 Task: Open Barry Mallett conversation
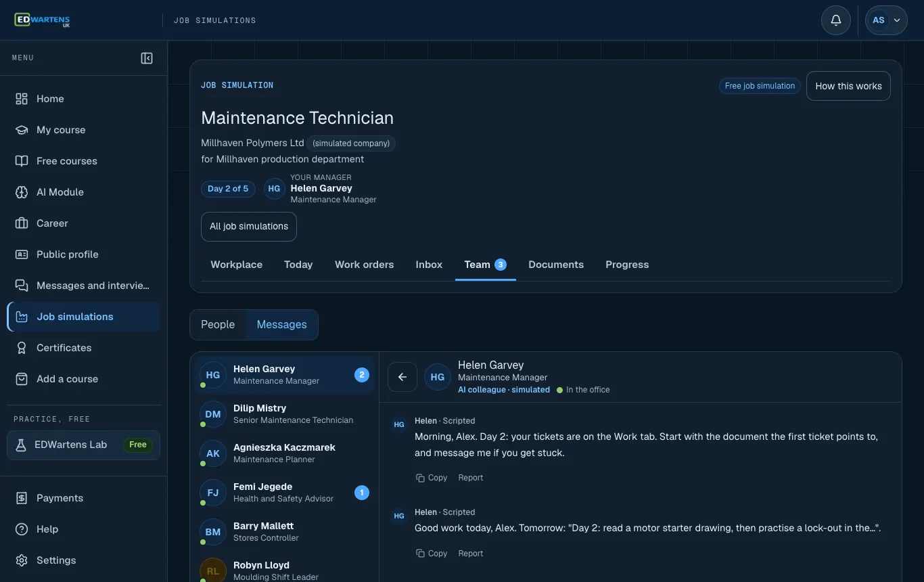coord(284,532)
